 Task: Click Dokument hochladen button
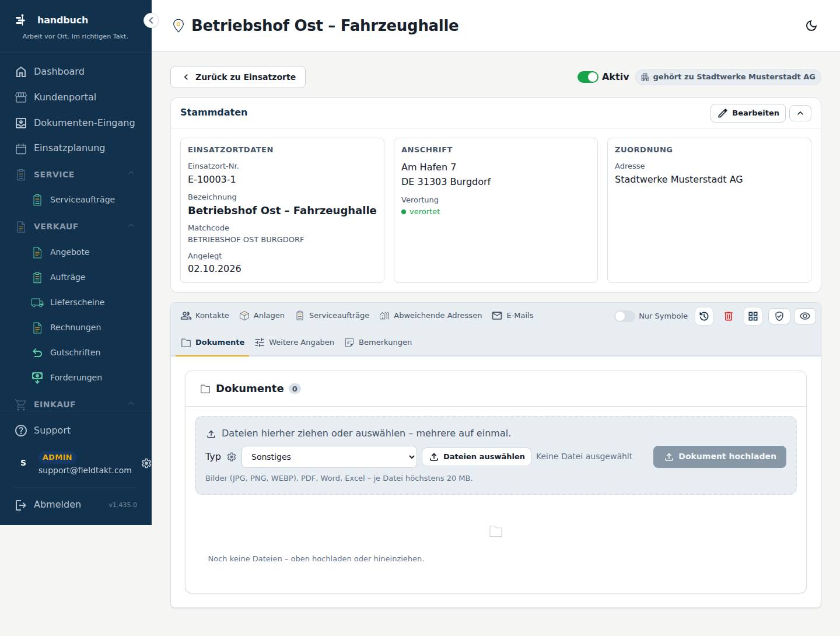pyautogui.click(x=720, y=457)
